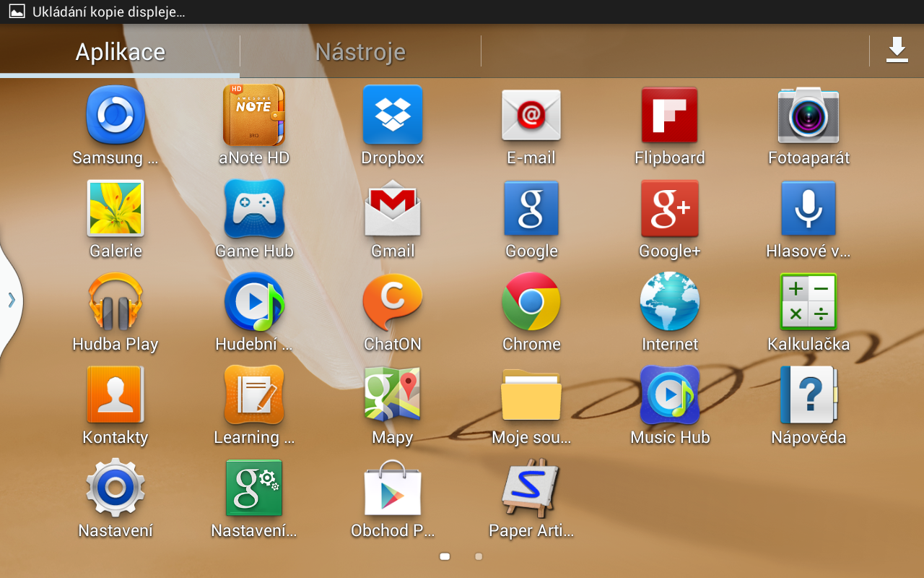Open Hlasové voice search microphone app
The width and height of the screenshot is (924, 578).
click(808, 209)
